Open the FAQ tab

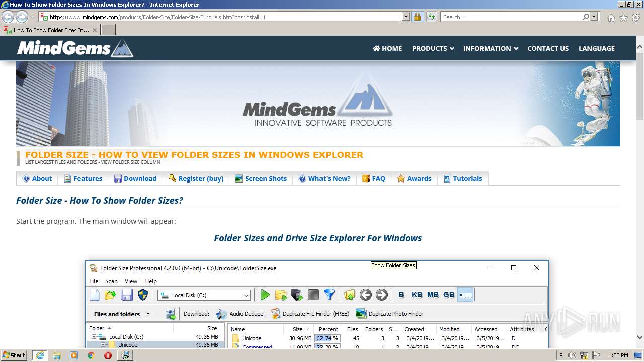click(x=374, y=178)
